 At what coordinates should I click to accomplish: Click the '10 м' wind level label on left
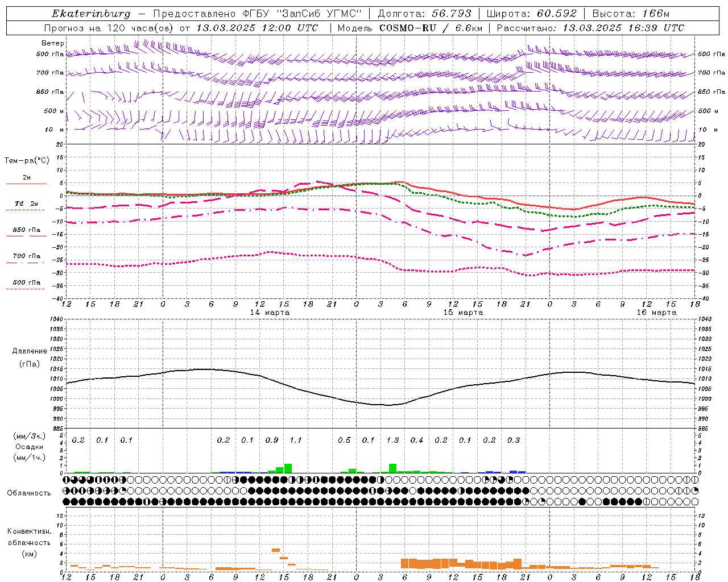[x=54, y=130]
